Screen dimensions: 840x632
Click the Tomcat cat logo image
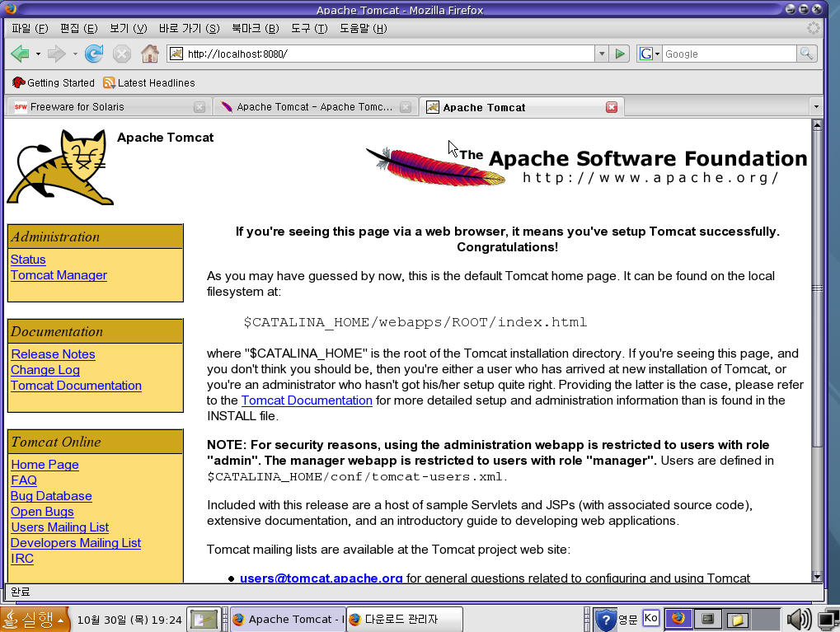(x=60, y=166)
